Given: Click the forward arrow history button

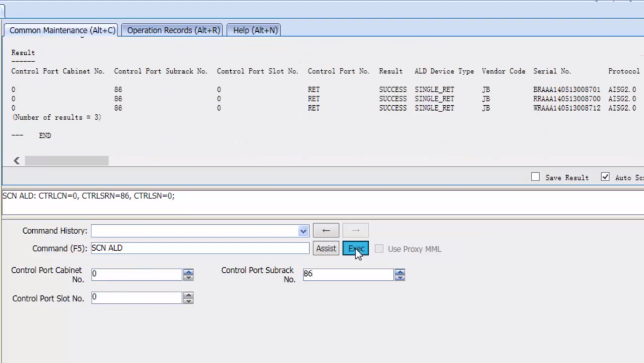Looking at the screenshot, I should (355, 231).
